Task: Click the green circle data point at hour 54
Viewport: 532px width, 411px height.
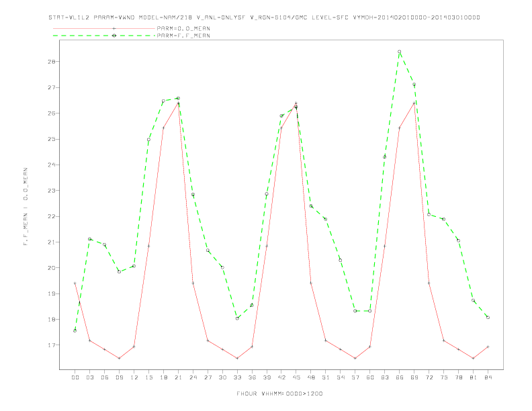Action: [341, 261]
